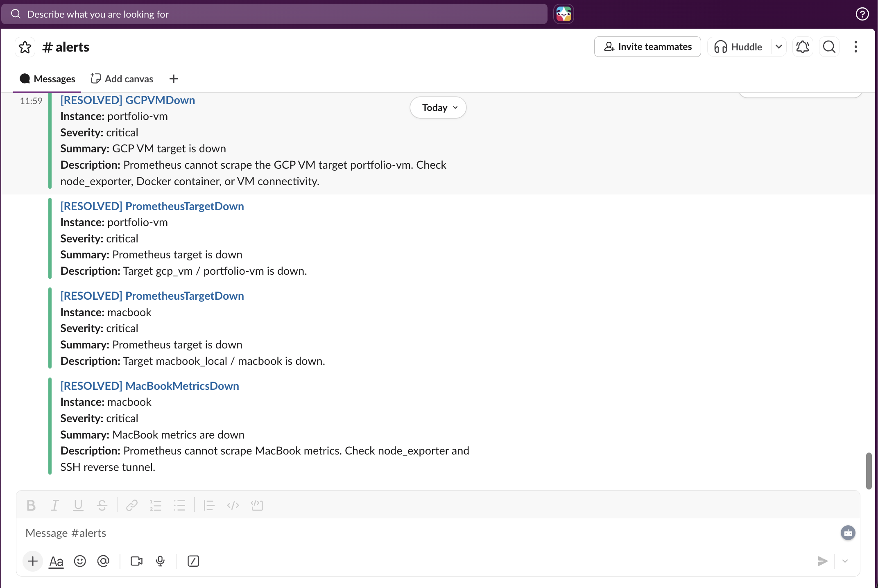This screenshot has height=588, width=878.
Task: Focus the 'Describe what you are looking for' search field
Action: coord(274,14)
